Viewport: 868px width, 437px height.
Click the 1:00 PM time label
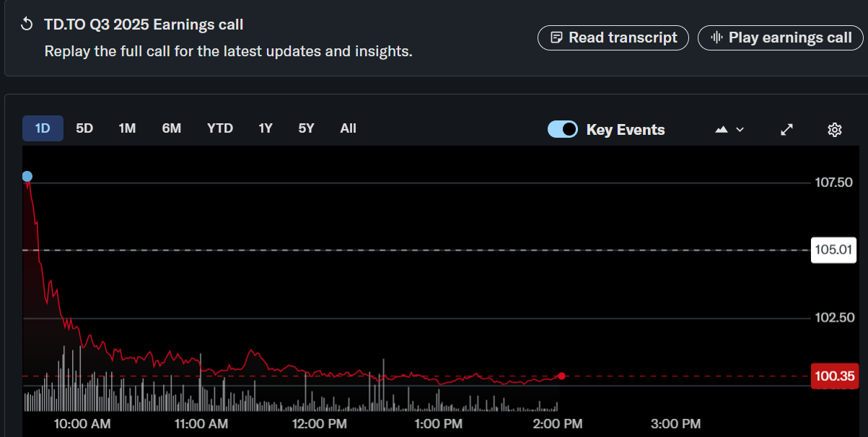click(x=439, y=423)
